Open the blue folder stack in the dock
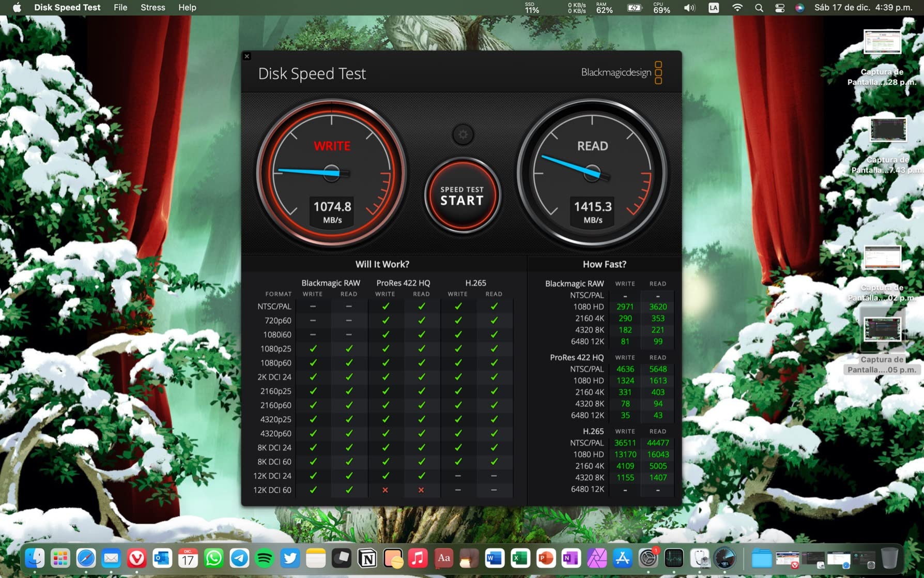 coord(761,558)
